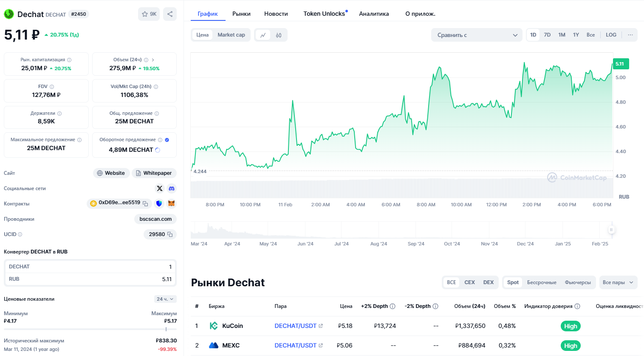Open the Аналитика tab
Image resolution: width=644 pixels, height=356 pixels.
[374, 14]
